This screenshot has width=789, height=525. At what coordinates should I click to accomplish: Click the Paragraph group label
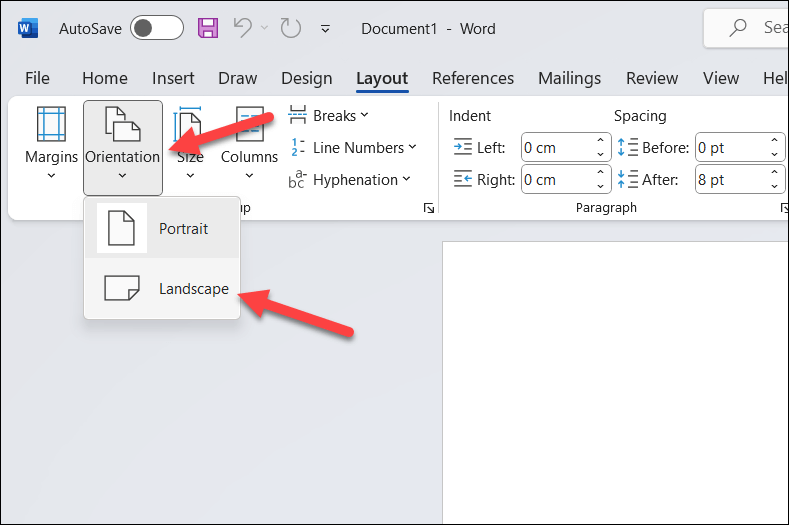(606, 207)
